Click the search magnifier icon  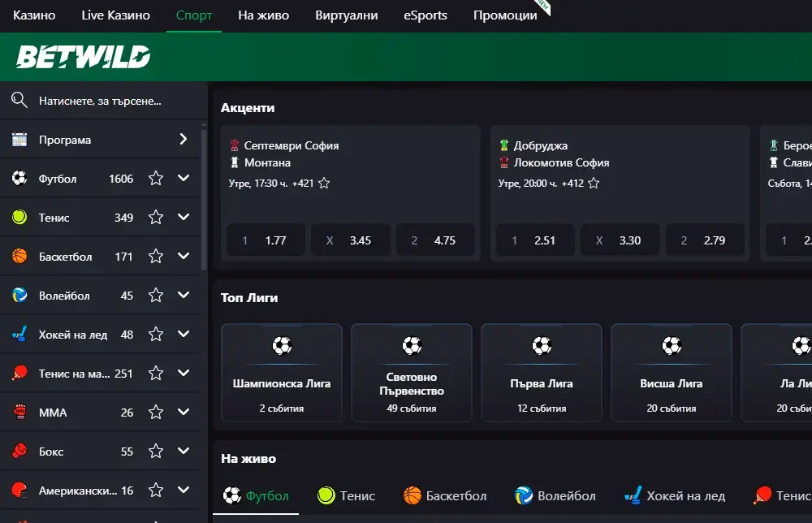click(x=19, y=99)
